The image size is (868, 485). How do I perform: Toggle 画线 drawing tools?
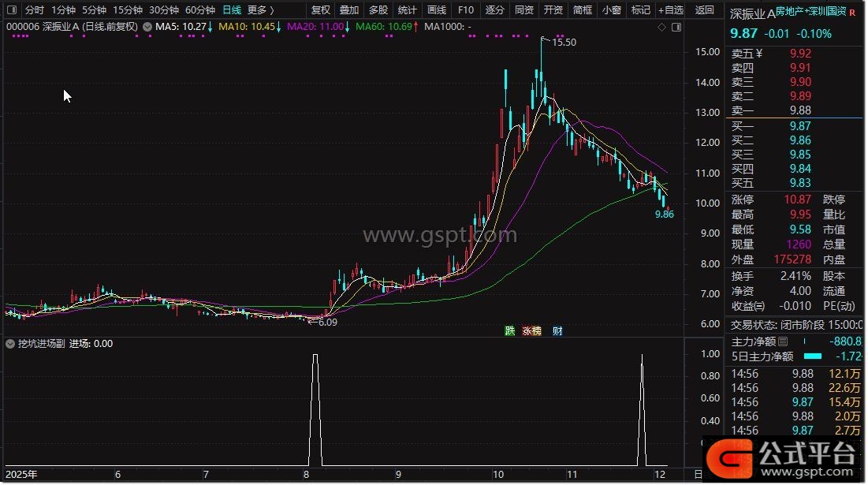click(436, 10)
